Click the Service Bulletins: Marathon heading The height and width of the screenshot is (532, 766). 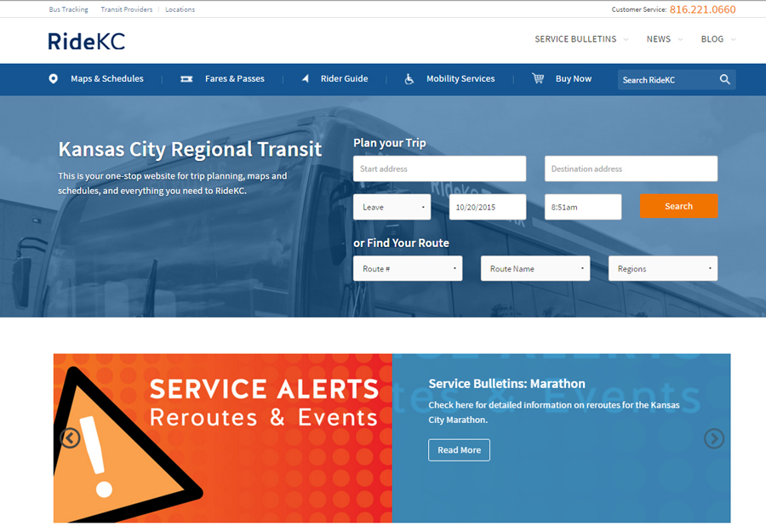pos(506,384)
